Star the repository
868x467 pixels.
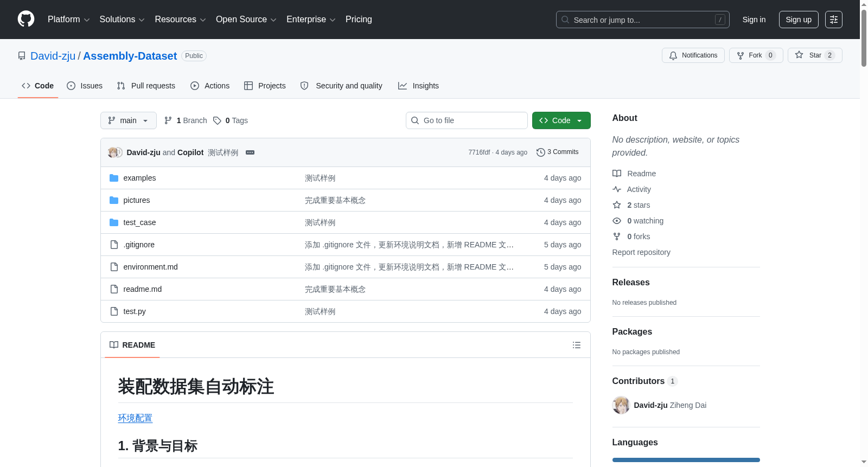(814, 55)
